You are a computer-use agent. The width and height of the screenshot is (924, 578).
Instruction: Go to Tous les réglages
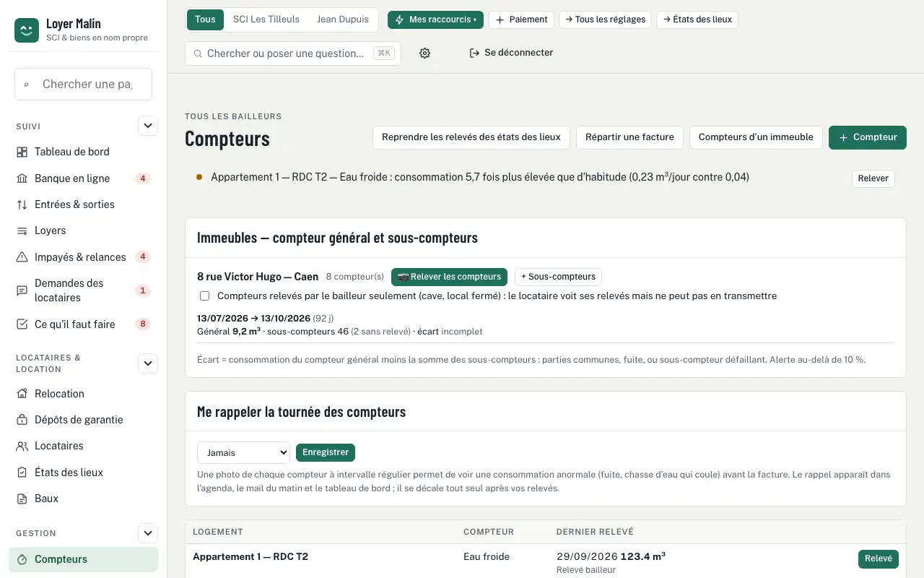tap(606, 20)
